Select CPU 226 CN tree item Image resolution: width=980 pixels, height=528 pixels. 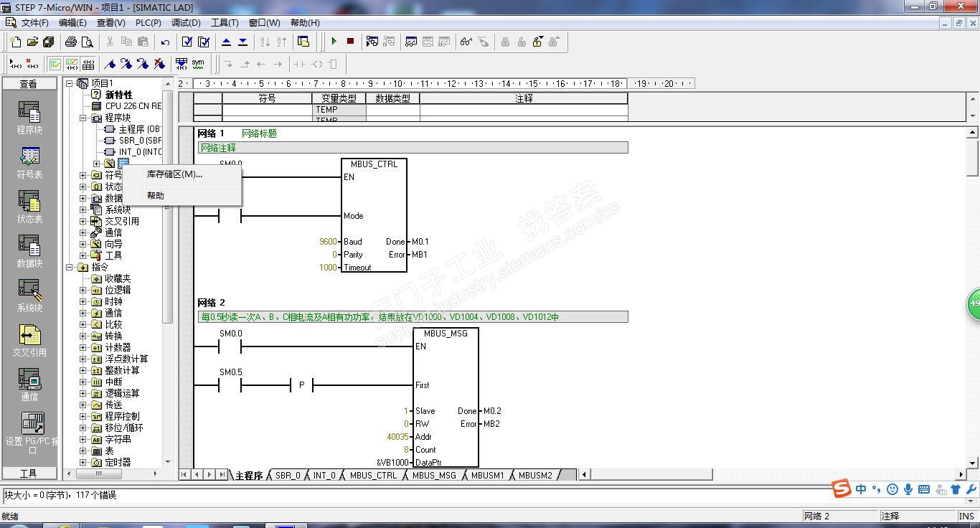point(133,106)
